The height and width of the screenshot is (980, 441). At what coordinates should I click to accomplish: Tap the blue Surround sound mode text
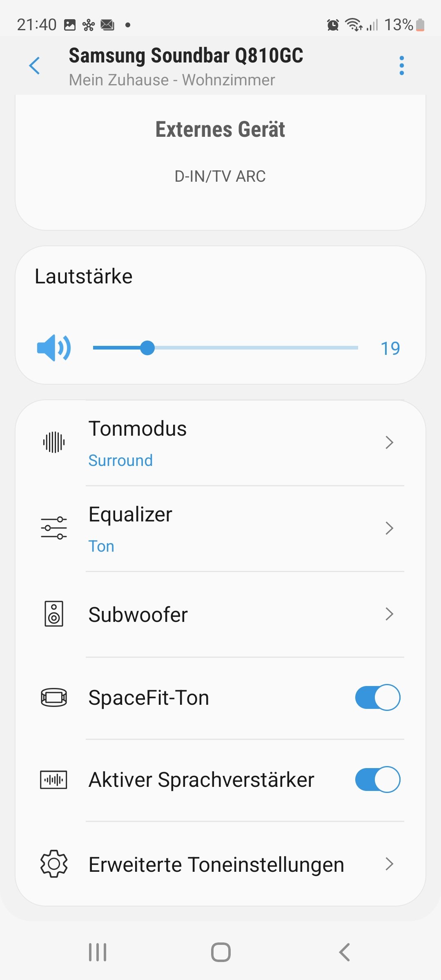pos(121,461)
